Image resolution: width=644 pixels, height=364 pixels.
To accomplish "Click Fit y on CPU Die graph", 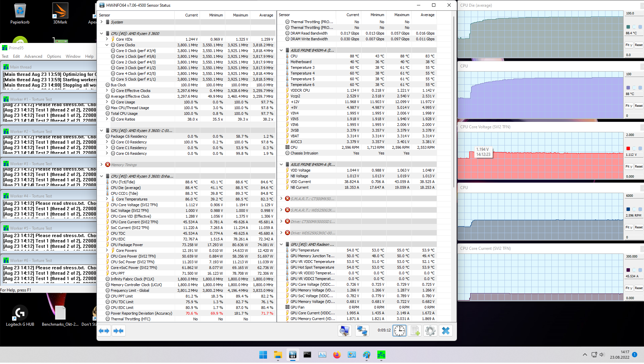I will click(629, 45).
